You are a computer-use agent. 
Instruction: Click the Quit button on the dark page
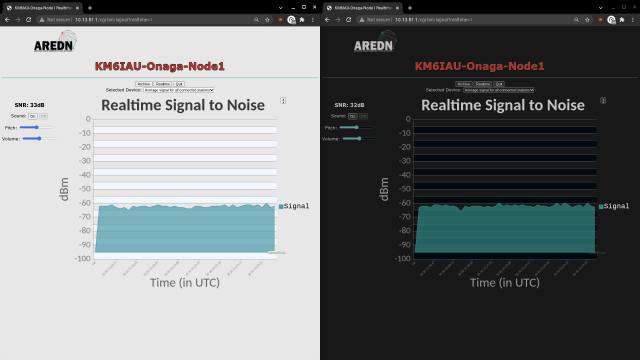click(499, 84)
